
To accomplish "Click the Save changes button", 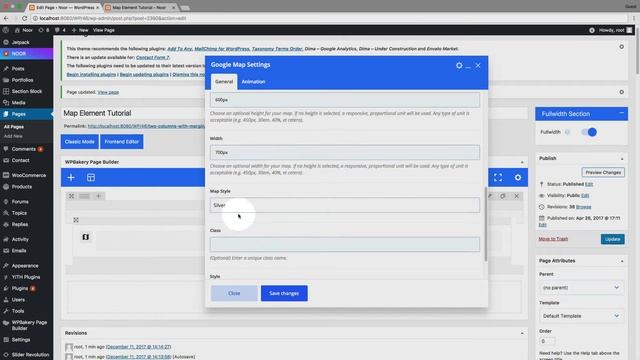I will pyautogui.click(x=284, y=293).
